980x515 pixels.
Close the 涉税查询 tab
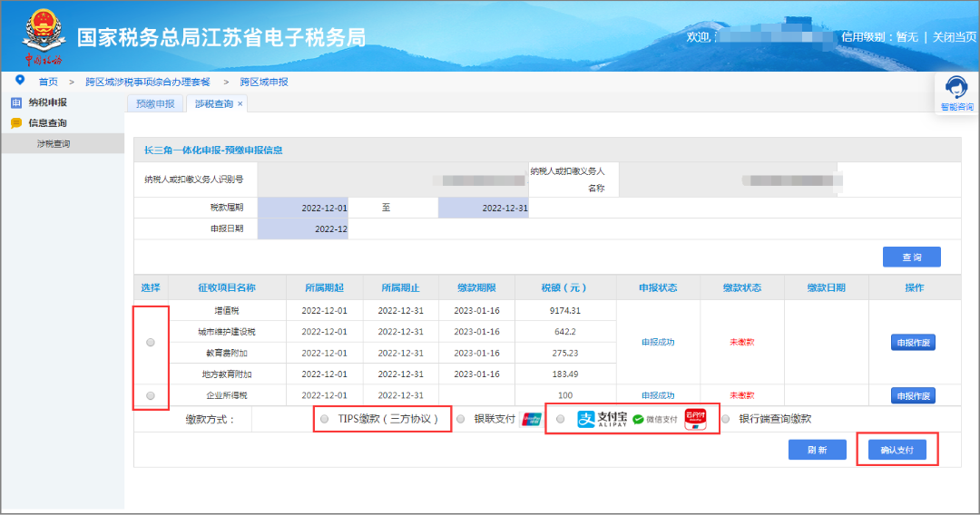(240, 103)
